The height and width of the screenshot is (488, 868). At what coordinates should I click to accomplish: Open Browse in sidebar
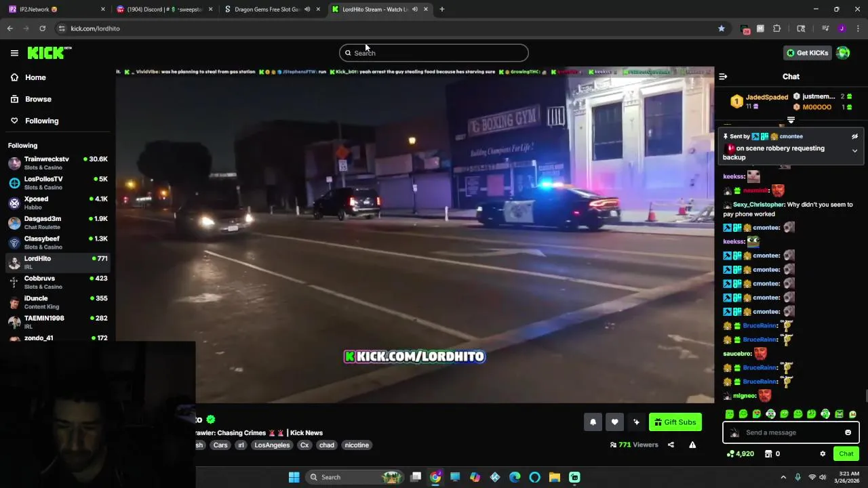coord(38,99)
